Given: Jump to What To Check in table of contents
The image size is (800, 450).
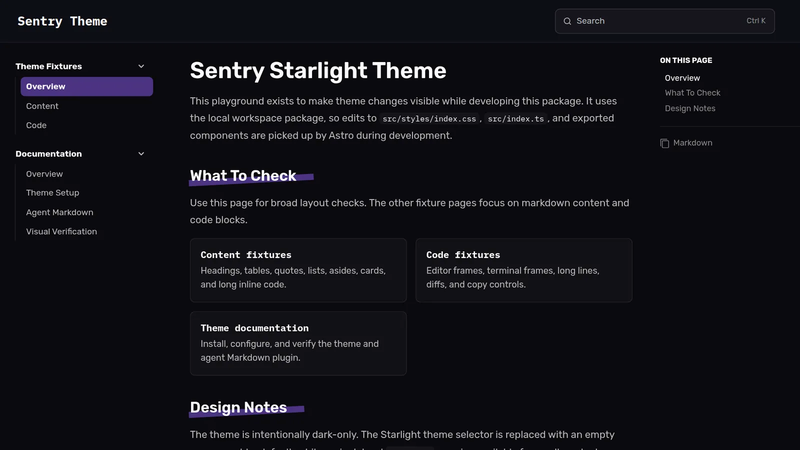Looking at the screenshot, I should click(692, 93).
